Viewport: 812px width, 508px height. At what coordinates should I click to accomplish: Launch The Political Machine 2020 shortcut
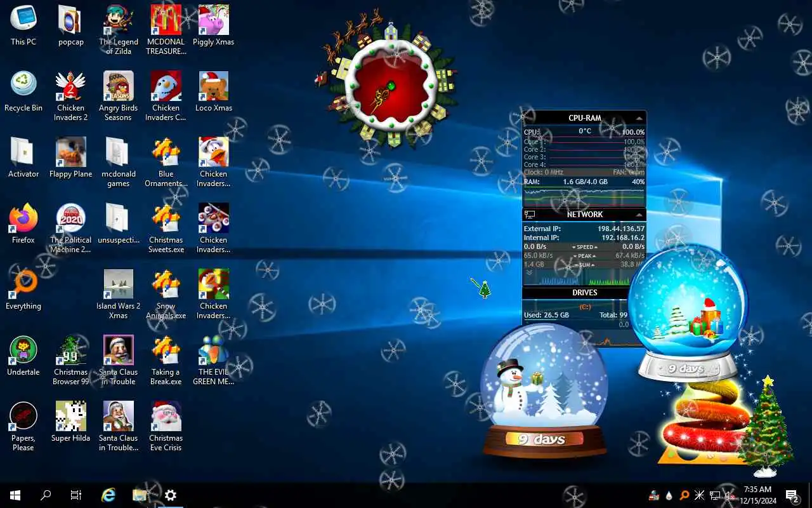click(71, 228)
